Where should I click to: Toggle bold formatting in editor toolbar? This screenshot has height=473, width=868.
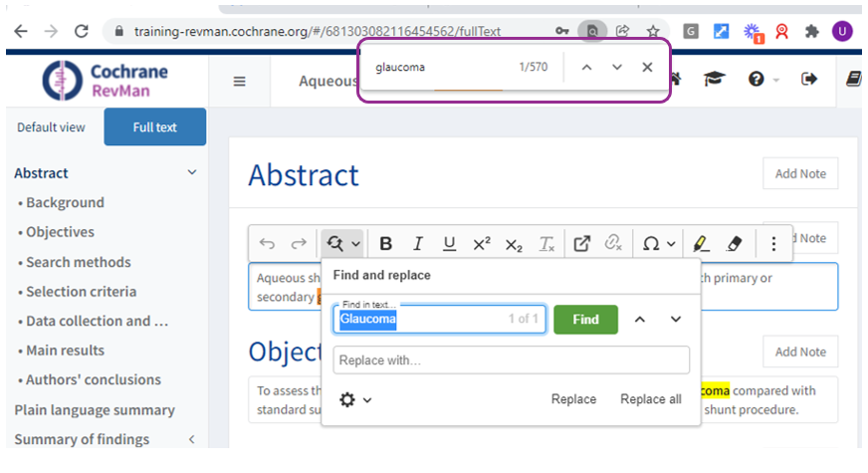coord(386,244)
